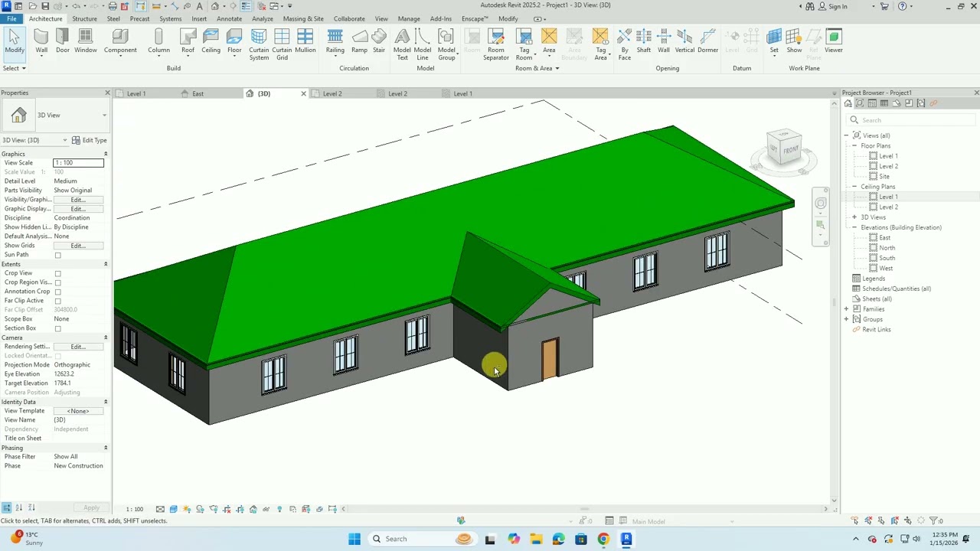Click the Set work plane tool
Image resolution: width=980 pixels, height=551 pixels.
[x=774, y=41]
